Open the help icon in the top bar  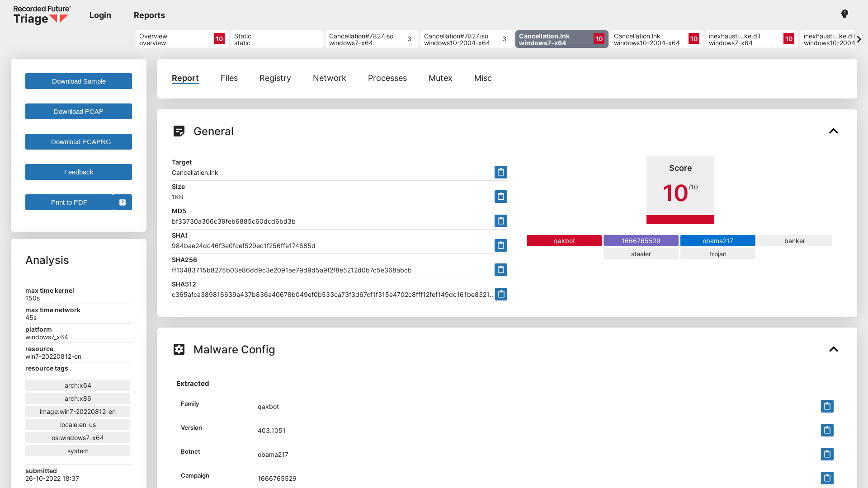coord(844,14)
